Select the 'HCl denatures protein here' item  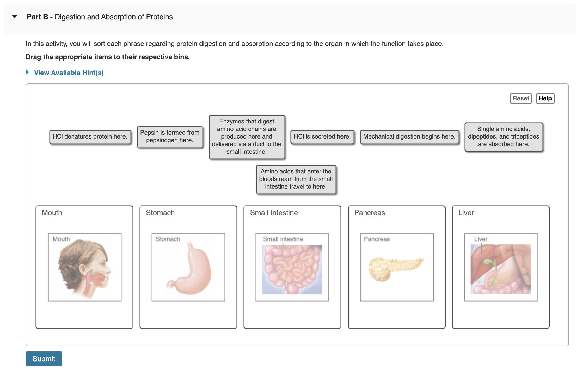(90, 137)
